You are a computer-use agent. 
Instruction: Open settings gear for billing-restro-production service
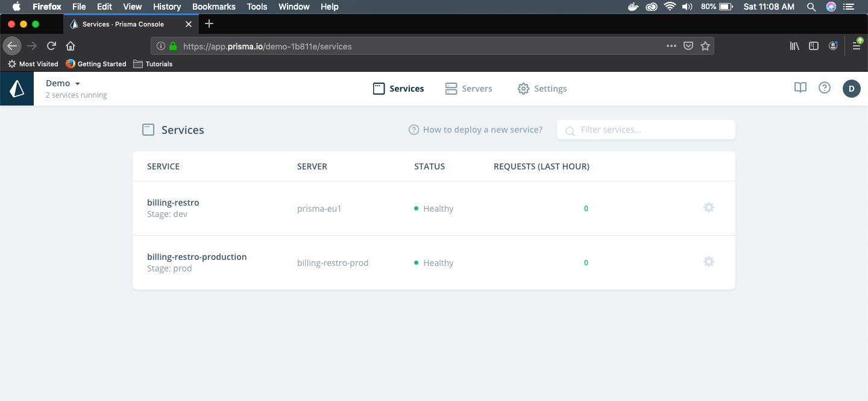(x=709, y=262)
